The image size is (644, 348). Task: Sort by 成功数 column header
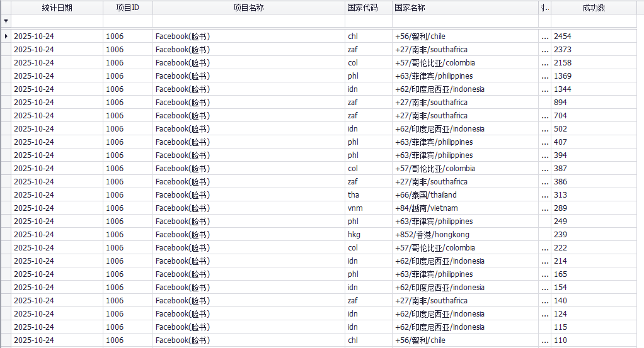tap(594, 8)
